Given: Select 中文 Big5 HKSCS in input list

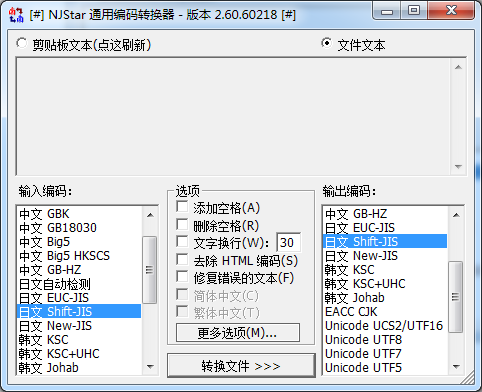Looking at the screenshot, I should pos(79,256).
